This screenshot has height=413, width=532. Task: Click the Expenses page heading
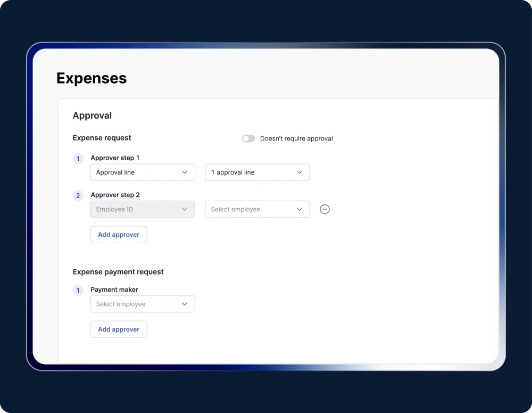(92, 78)
